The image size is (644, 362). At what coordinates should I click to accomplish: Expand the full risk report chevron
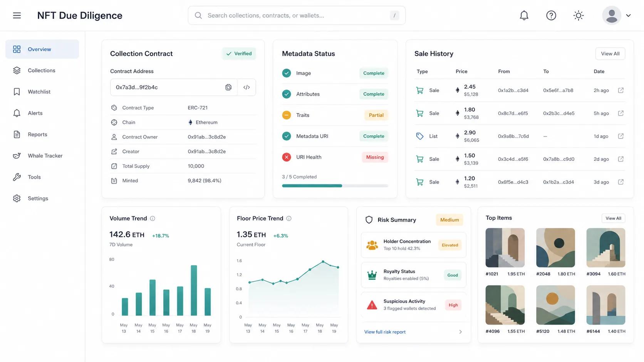(460, 332)
